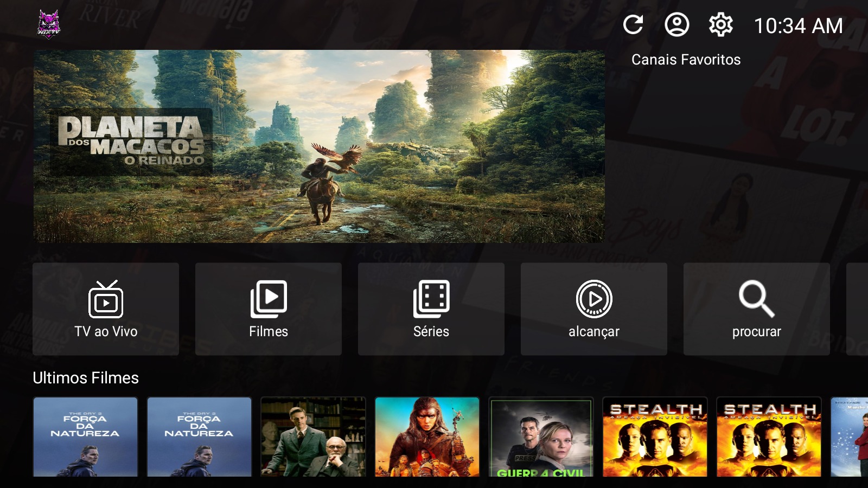Open the Séries section
Screen dimensions: 868x488
point(431,309)
